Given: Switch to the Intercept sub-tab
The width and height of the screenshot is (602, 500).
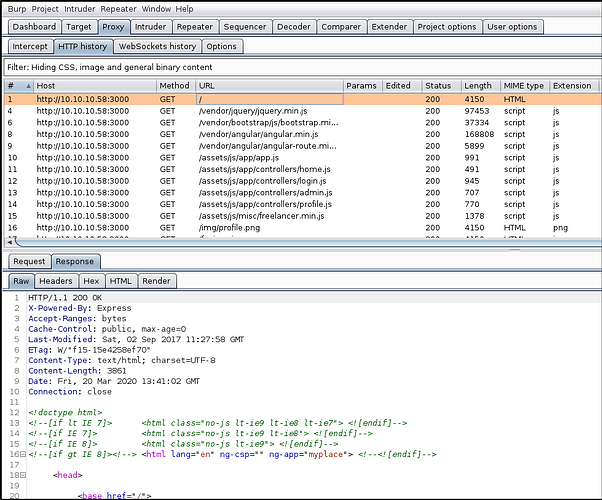Looking at the screenshot, I should point(30,46).
